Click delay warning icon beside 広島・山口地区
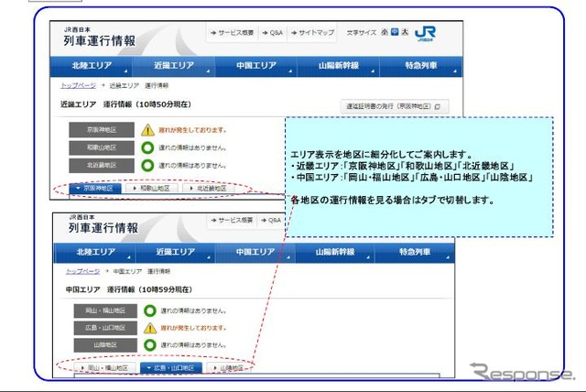Image resolution: width=586 pixels, height=392 pixels. click(150, 328)
